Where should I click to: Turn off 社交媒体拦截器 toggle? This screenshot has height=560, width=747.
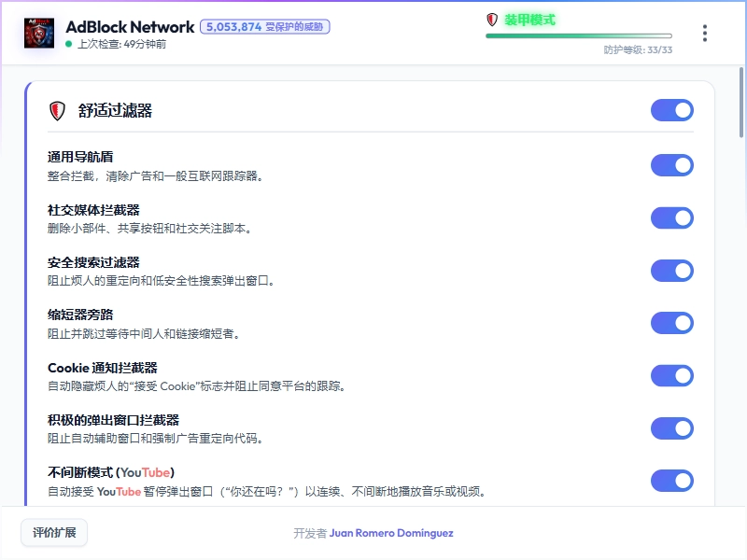(671, 218)
